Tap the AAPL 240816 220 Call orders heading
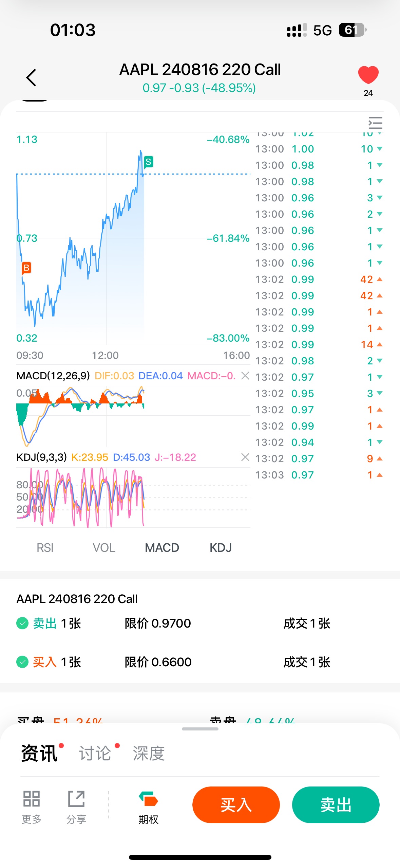This screenshot has width=400, height=868. tap(77, 599)
